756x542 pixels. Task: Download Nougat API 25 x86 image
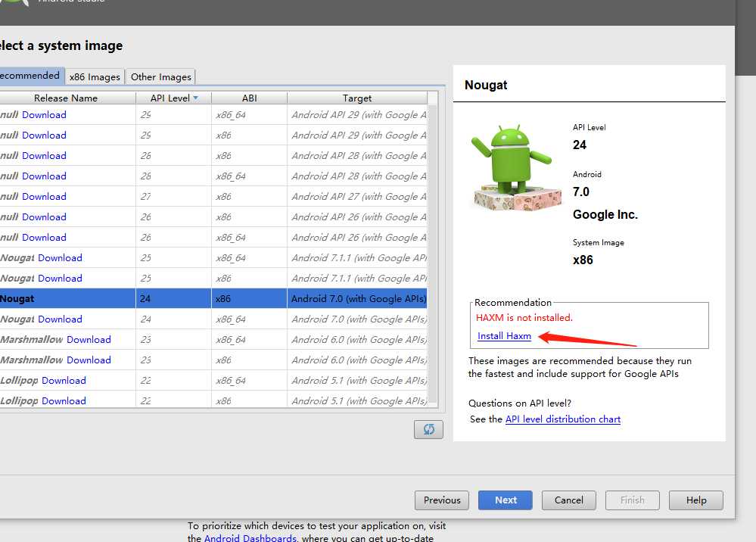[x=61, y=279]
